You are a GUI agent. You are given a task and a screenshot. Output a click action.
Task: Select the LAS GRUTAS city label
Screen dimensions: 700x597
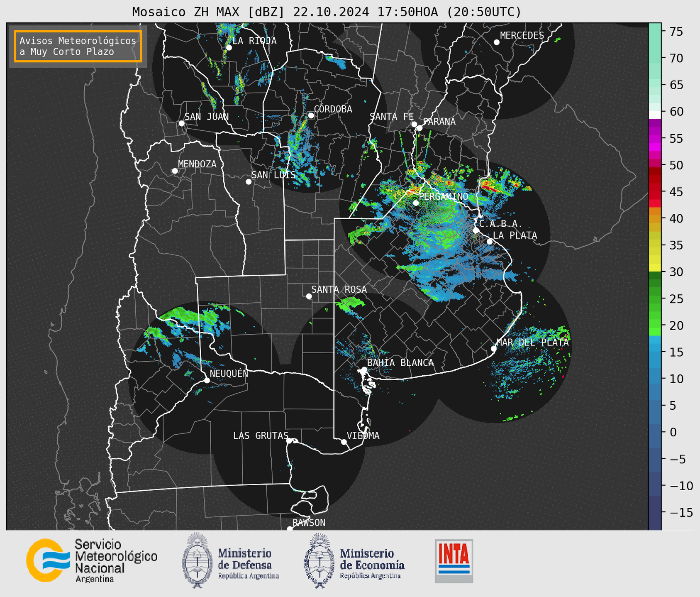point(261,436)
